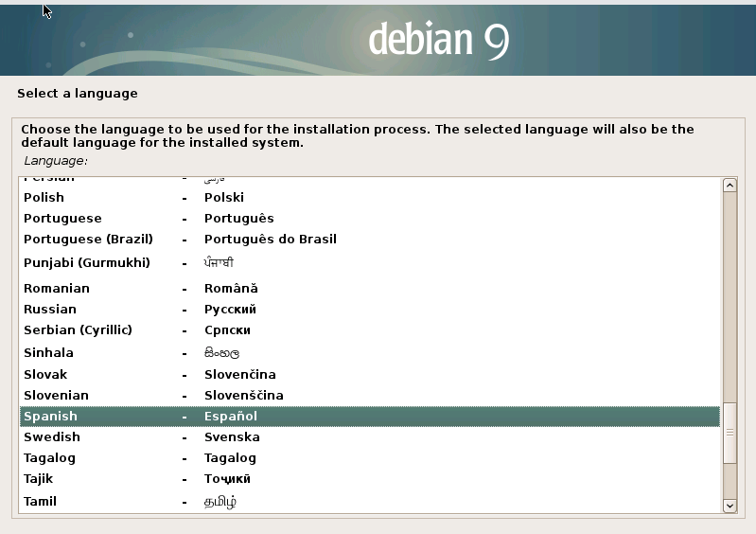
Task: Click native name Português do Brasil
Action: [x=271, y=239]
